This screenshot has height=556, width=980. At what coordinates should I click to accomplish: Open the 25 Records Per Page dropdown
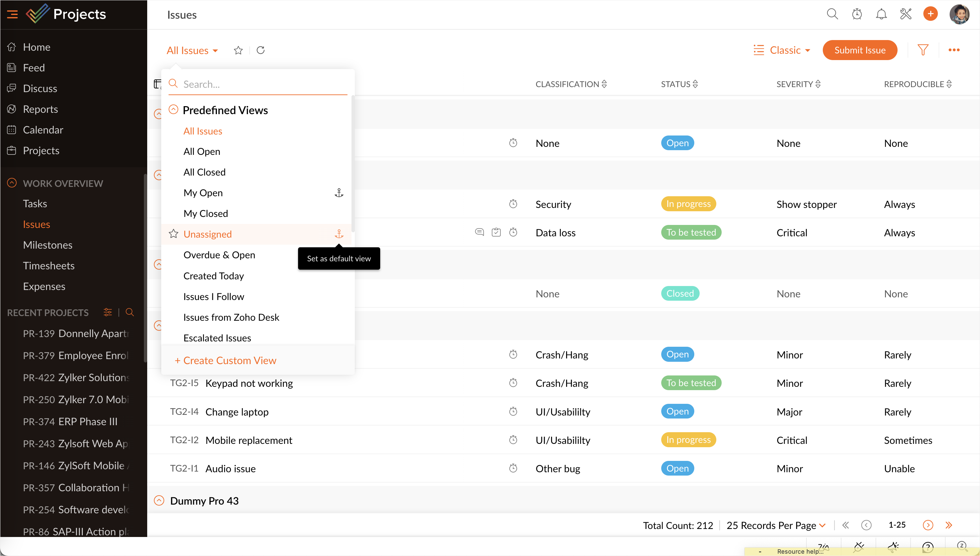click(776, 525)
